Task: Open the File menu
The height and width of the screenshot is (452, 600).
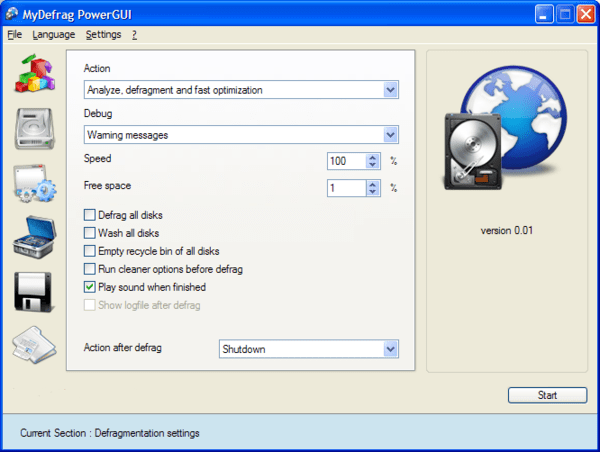Action: click(15, 34)
